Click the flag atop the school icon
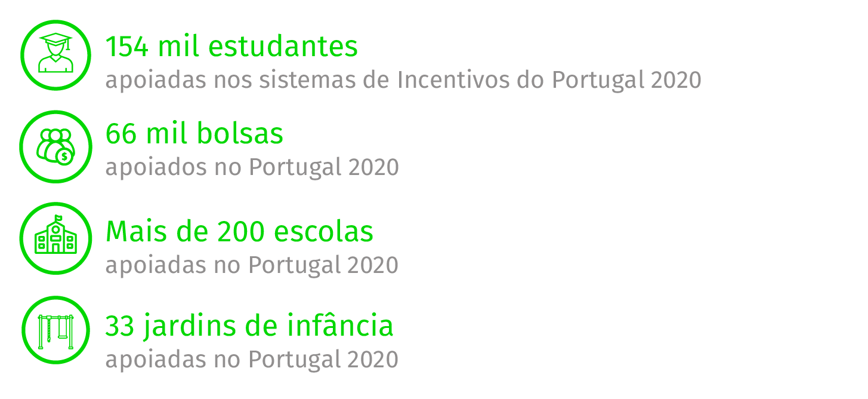Image resolution: width=868 pixels, height=399 pixels. pyautogui.click(x=57, y=218)
